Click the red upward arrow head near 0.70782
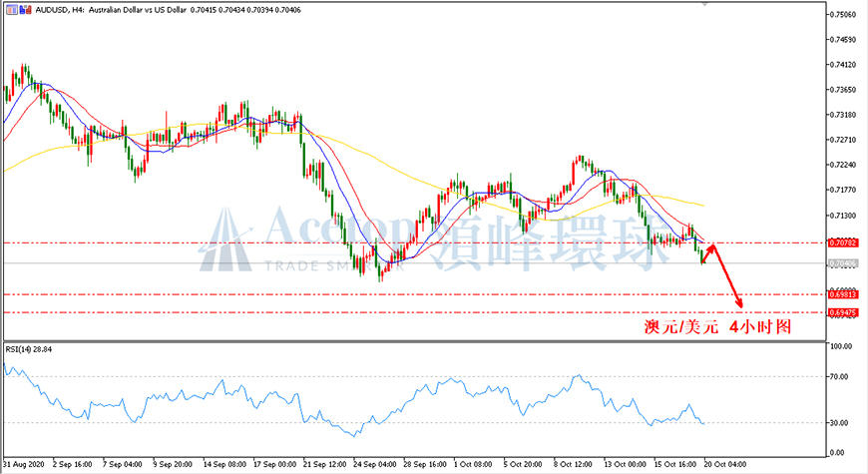 (x=712, y=248)
